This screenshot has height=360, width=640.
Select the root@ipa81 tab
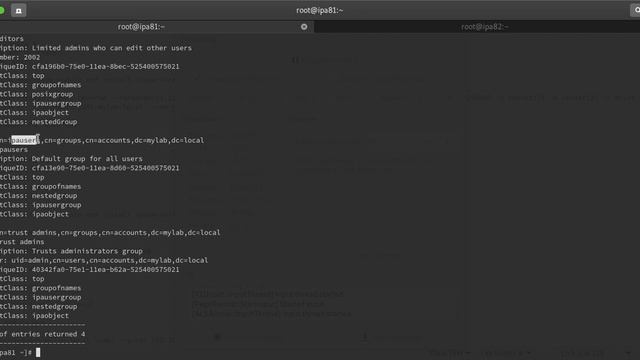141,27
